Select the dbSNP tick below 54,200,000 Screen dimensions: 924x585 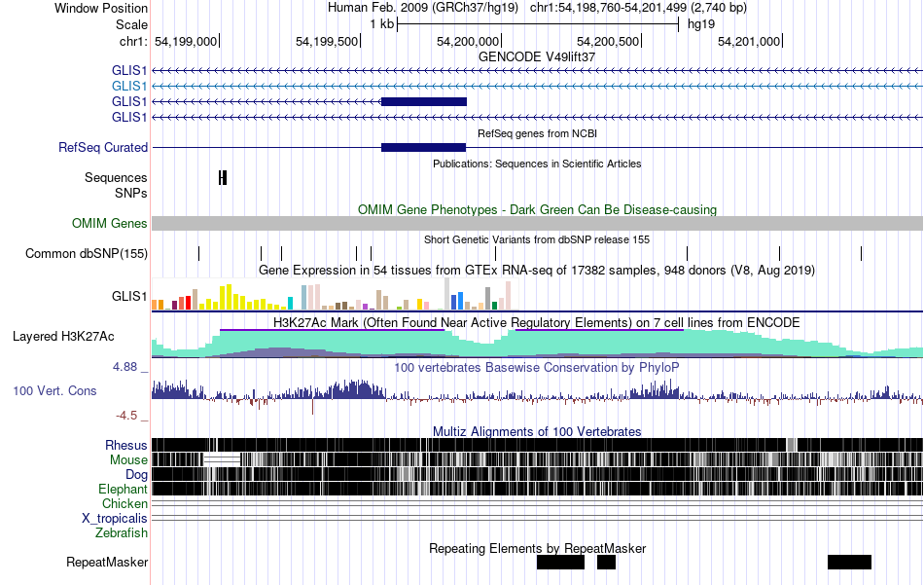pyautogui.click(x=496, y=254)
